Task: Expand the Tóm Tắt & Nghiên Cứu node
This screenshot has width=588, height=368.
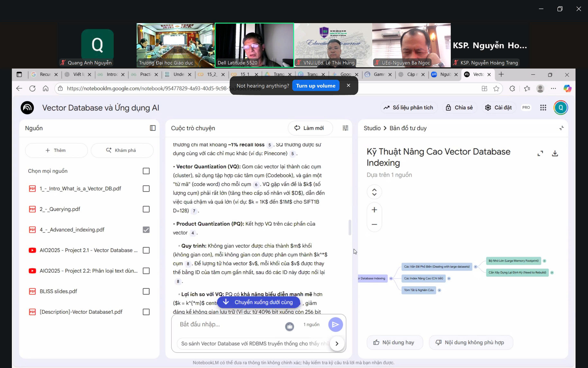Action: (439, 290)
